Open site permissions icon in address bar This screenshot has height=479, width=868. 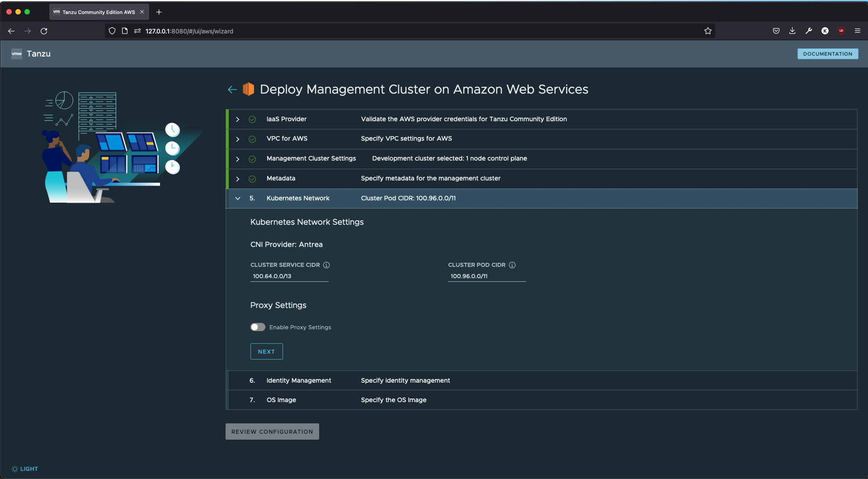pos(137,31)
